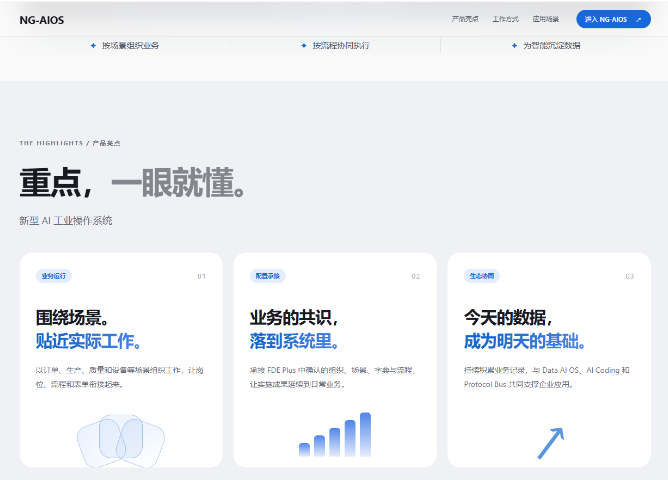Click the subtitle 新型 AI 工业操作系统
Screen dimensions: 668x480
tap(66, 221)
